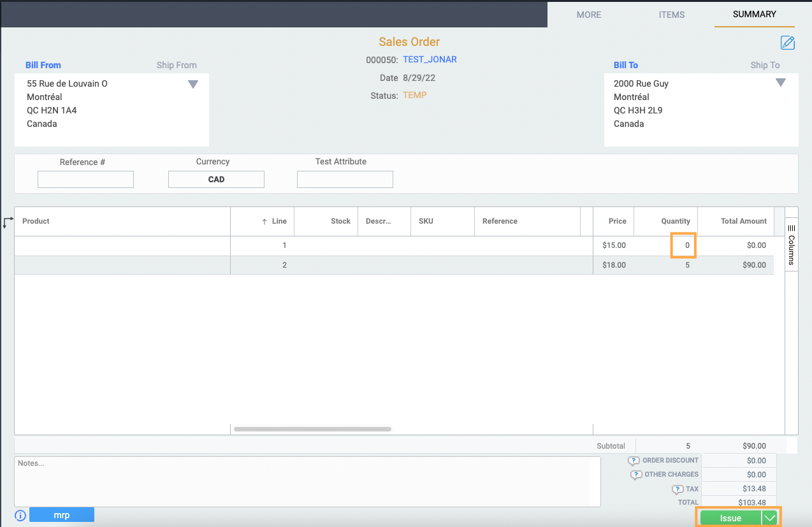Click the TAX help bubble icon
This screenshot has width=812, height=527.
click(678, 489)
